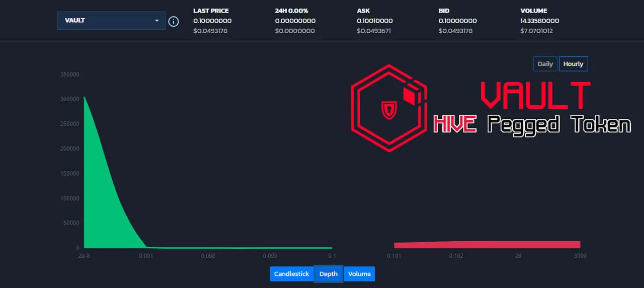Click the ASK value 0.10010000
This screenshot has width=644, height=288.
(x=375, y=21)
